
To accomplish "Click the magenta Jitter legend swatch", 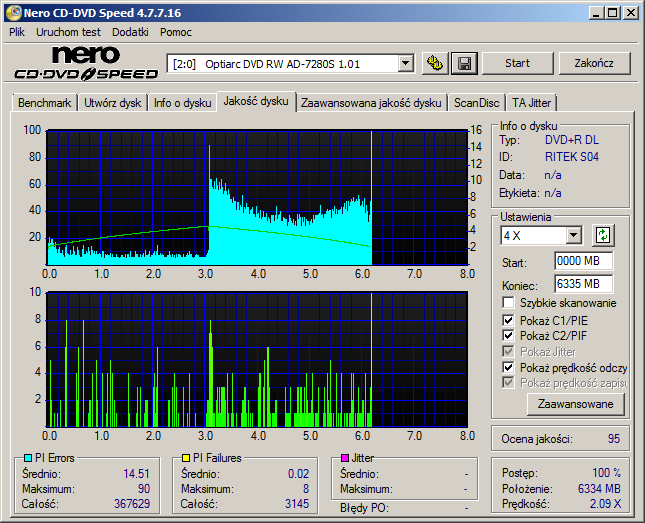I will tap(345, 458).
